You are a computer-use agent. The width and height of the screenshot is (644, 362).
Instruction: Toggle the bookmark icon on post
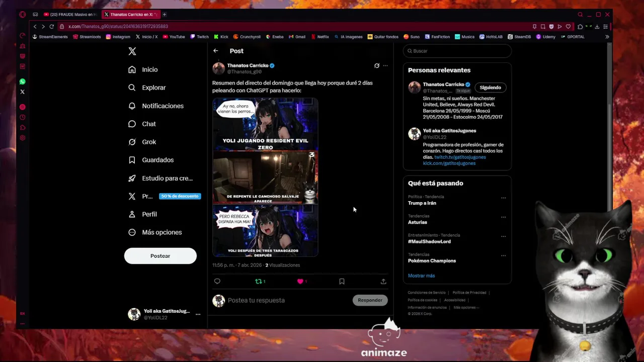coord(342,282)
